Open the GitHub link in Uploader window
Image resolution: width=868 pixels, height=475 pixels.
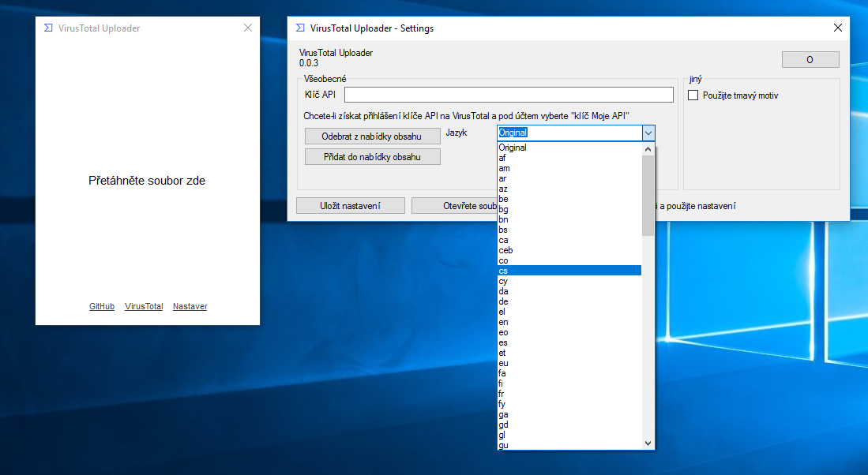(x=102, y=306)
